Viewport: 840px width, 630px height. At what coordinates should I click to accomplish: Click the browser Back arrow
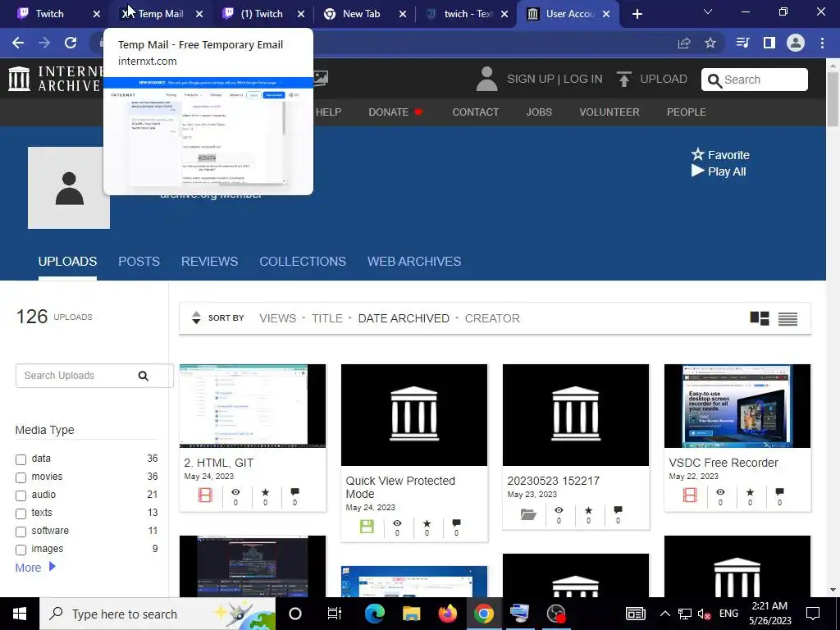[x=18, y=43]
